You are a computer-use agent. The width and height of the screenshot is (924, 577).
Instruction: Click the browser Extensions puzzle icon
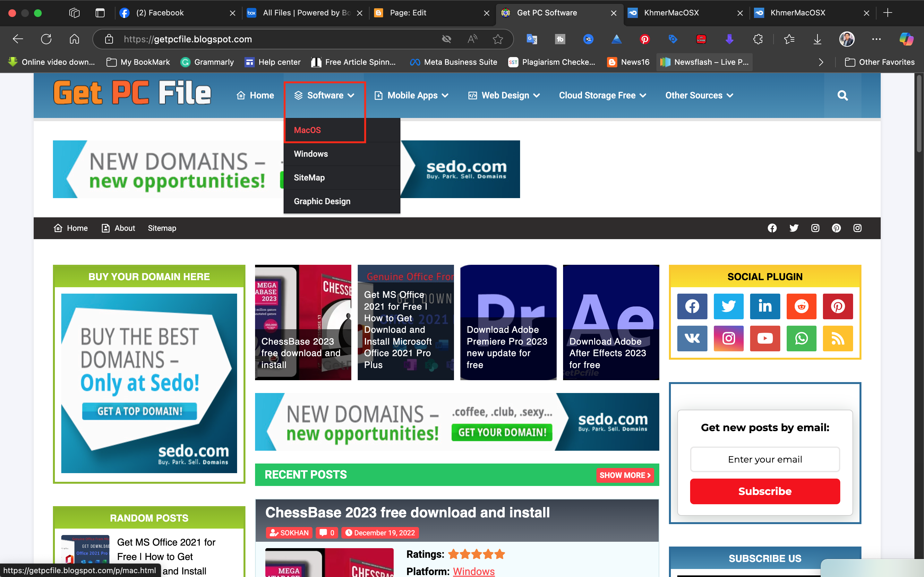758,39
